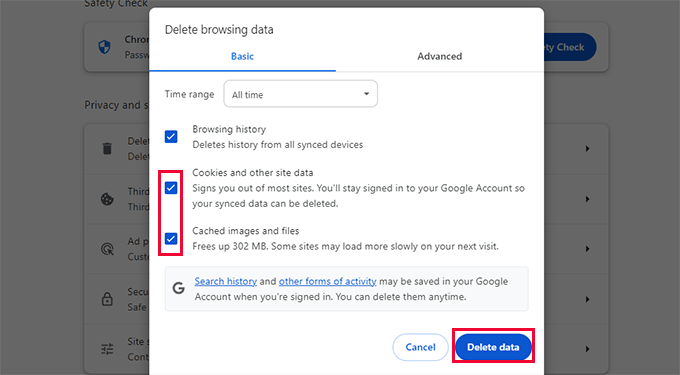Viewport: 680px width, 375px height.
Task: Switch to the Advanced tab
Action: tap(440, 56)
